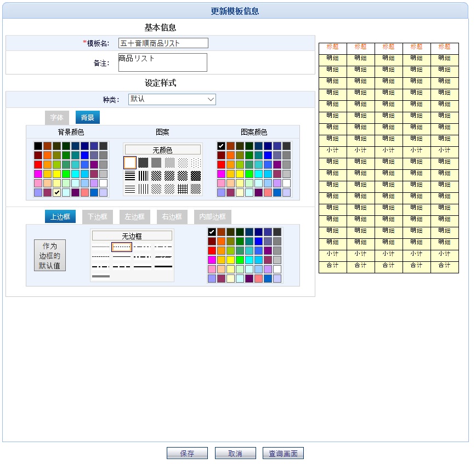Choose the medium dash-dot border style
Screen dimensions: 476x464
100,267
